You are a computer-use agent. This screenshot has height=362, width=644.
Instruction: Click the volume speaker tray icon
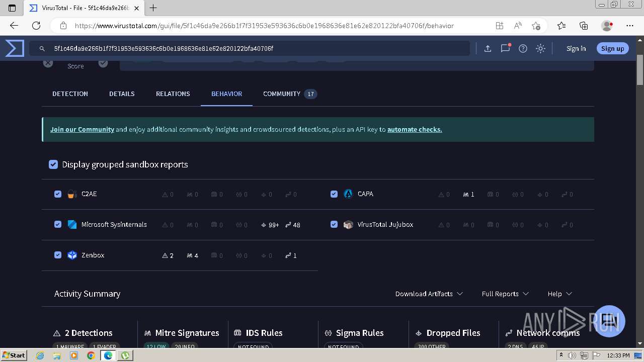pyautogui.click(x=572, y=355)
